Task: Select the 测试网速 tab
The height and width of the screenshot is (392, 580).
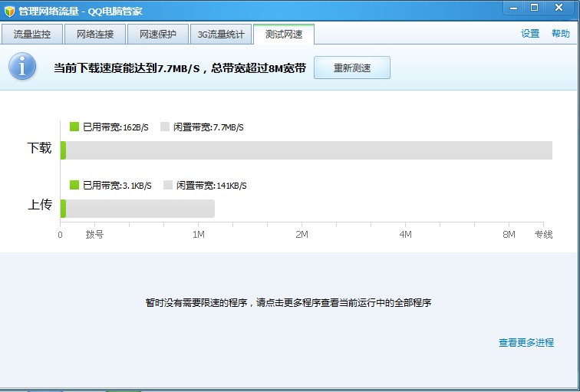Action: point(284,35)
